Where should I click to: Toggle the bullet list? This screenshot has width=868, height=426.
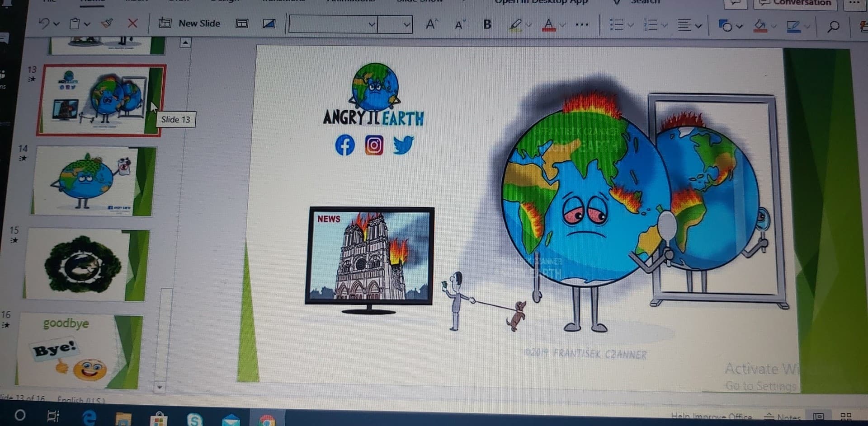click(x=617, y=25)
